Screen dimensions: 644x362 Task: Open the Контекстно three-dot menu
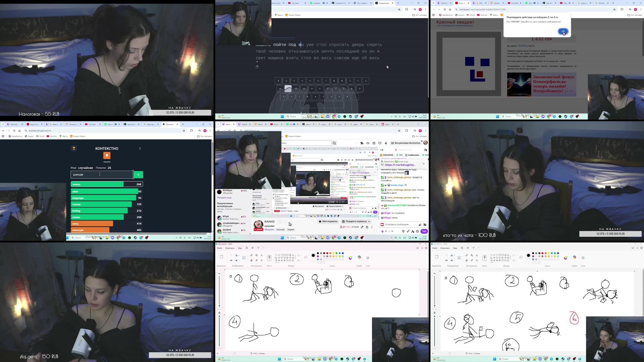click(140, 149)
